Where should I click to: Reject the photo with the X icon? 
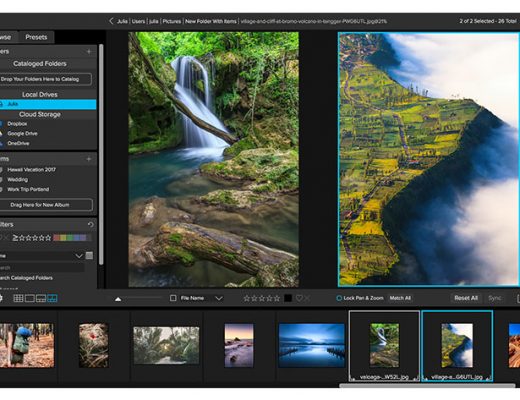point(307,298)
